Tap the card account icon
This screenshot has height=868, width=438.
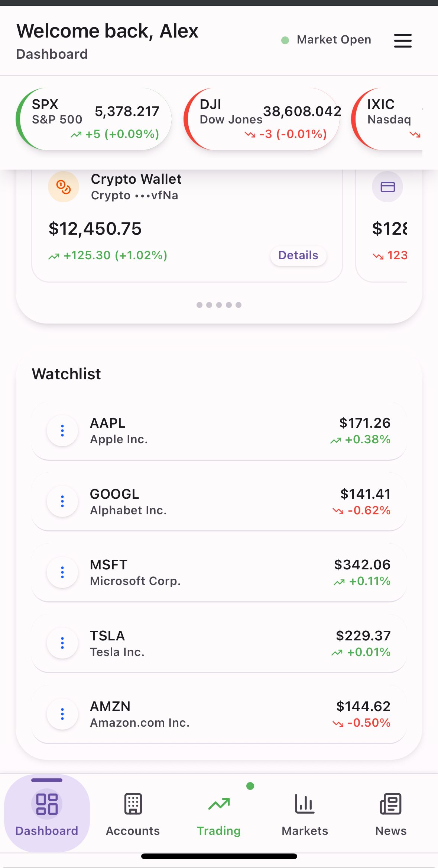(x=387, y=187)
